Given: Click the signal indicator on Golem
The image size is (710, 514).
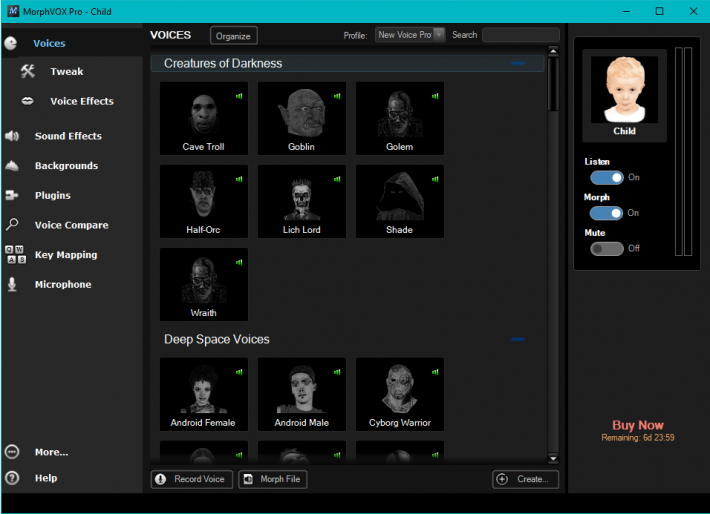Looking at the screenshot, I should click(435, 96).
